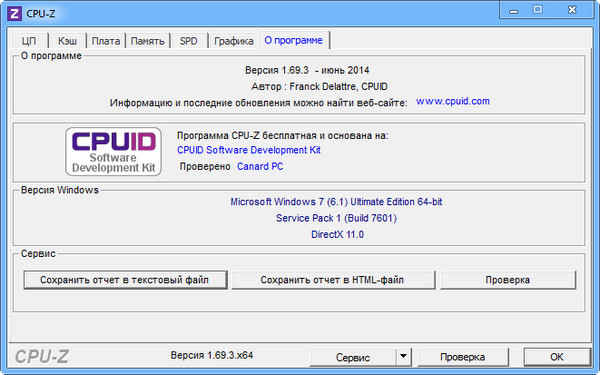600x375 pixels.
Task: Click Microsoft Windows 7 (6.1) Ultimate Edition text
Action: coord(336,202)
